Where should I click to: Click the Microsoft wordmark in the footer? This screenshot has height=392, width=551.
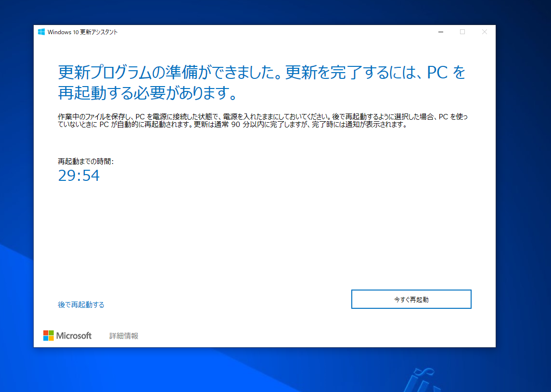point(74,336)
